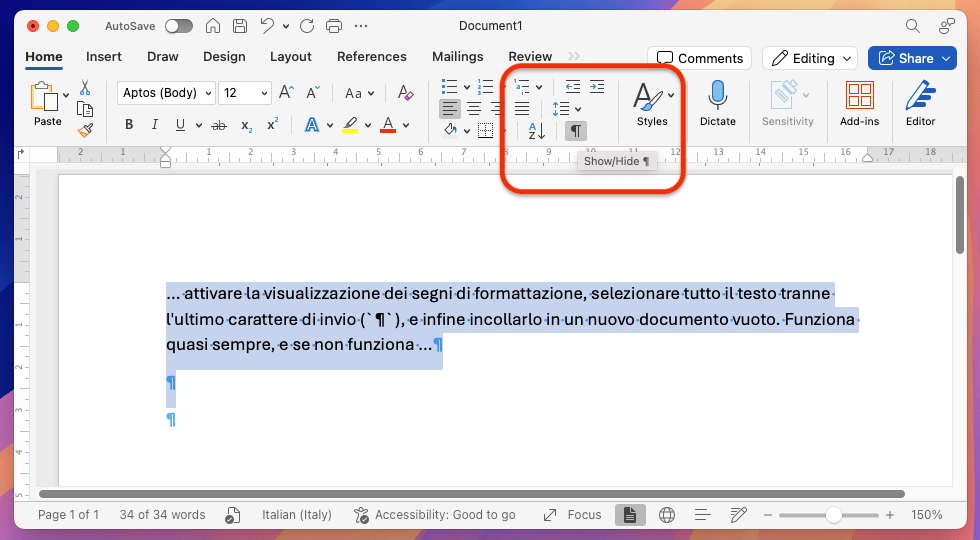Open the References tab
This screenshot has width=980, height=540.
(371, 57)
